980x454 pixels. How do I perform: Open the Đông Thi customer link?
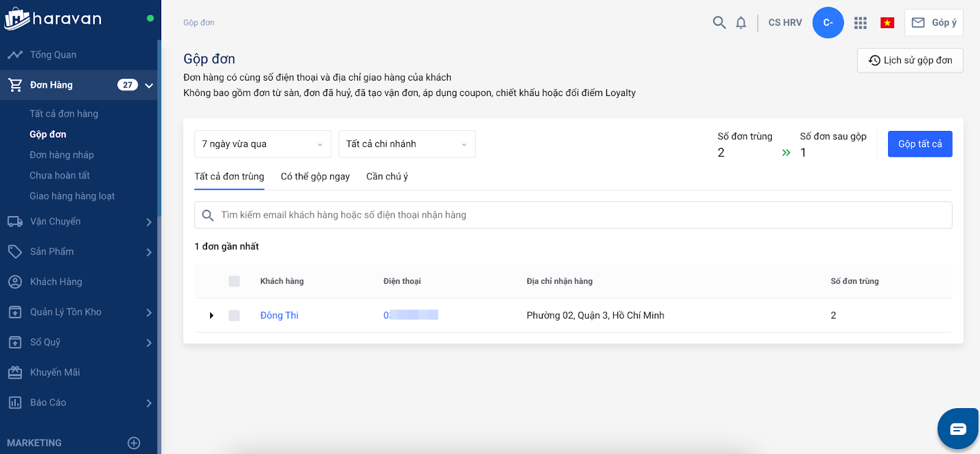(279, 316)
